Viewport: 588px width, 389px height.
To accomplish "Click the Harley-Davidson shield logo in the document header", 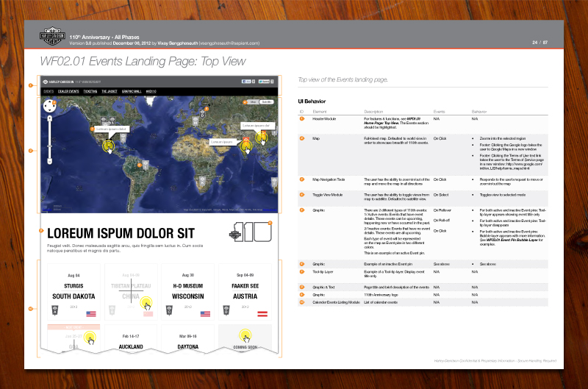I will [52, 36].
